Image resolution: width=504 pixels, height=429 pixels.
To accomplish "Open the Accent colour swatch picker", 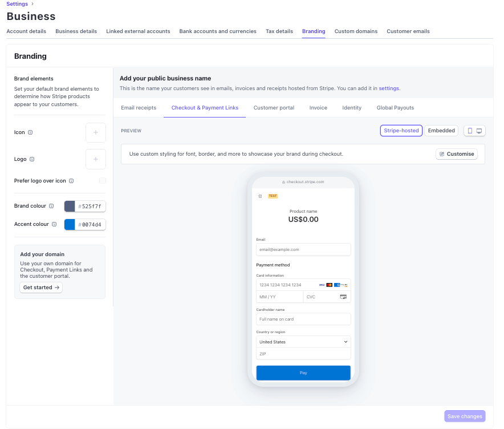I will 70,224.
